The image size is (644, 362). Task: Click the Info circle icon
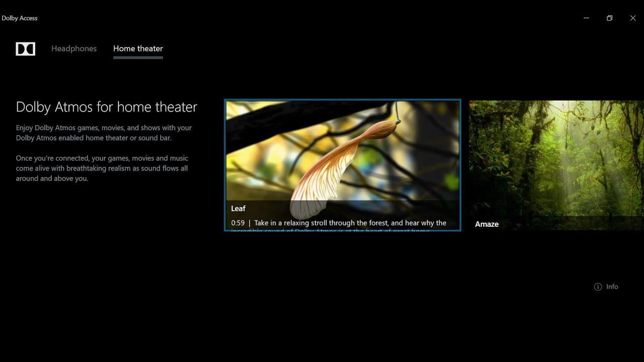[598, 287]
